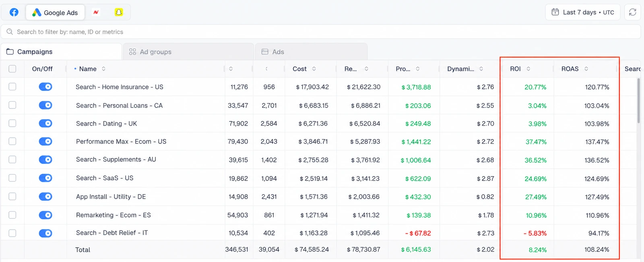
Task: Open campaign Search - Home Insurance - US
Action: 120,87
